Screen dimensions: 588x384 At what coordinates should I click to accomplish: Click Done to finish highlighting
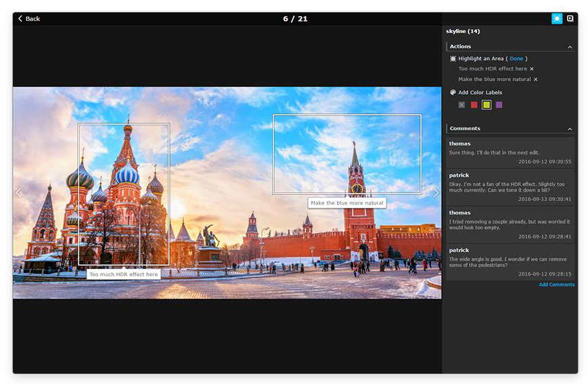coord(516,59)
